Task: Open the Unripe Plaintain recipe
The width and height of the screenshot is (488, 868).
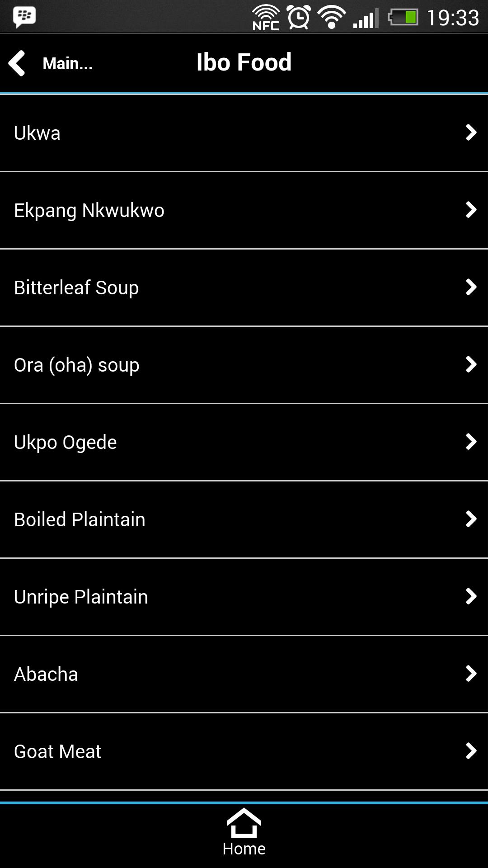Action: click(x=81, y=597)
